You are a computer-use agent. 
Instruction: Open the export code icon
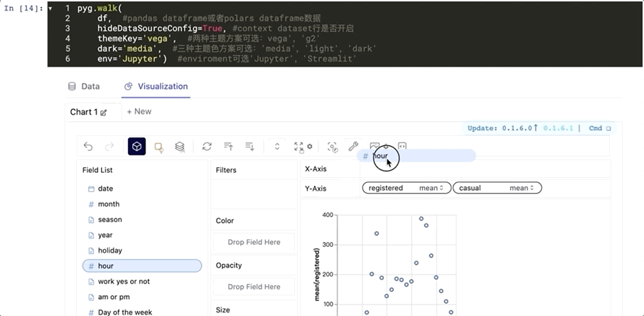(x=402, y=146)
